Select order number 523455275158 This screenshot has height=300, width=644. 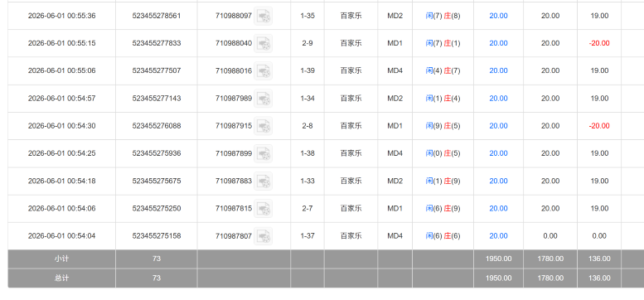click(157, 236)
